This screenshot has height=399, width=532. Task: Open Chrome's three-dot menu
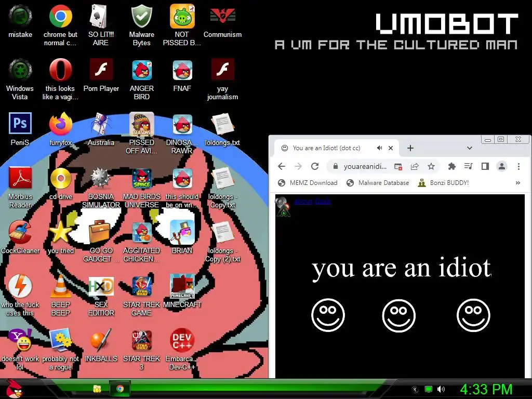pos(518,166)
